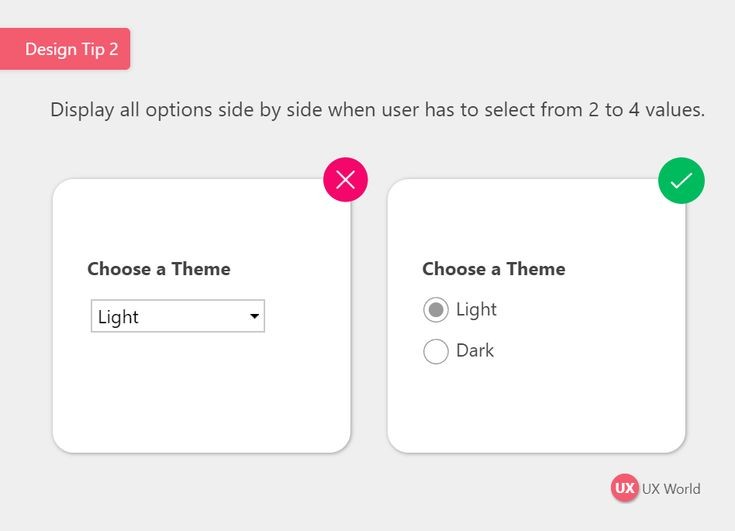Click the green checkmark icon
This screenshot has height=531, width=735.
(681, 180)
